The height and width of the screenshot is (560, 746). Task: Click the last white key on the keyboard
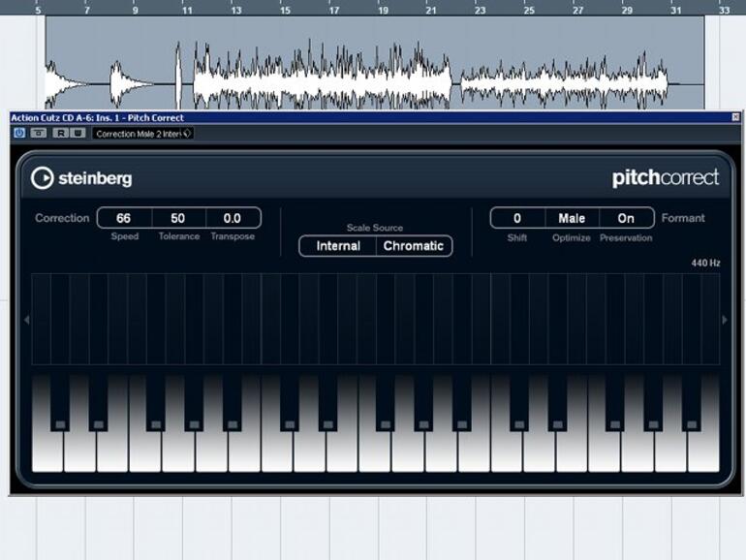(x=703, y=450)
